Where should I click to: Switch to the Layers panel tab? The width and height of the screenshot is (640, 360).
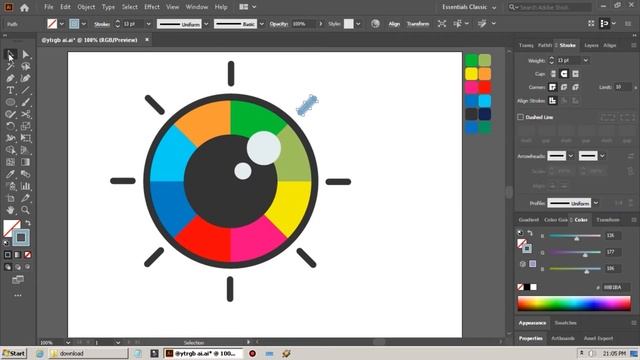[591, 45]
